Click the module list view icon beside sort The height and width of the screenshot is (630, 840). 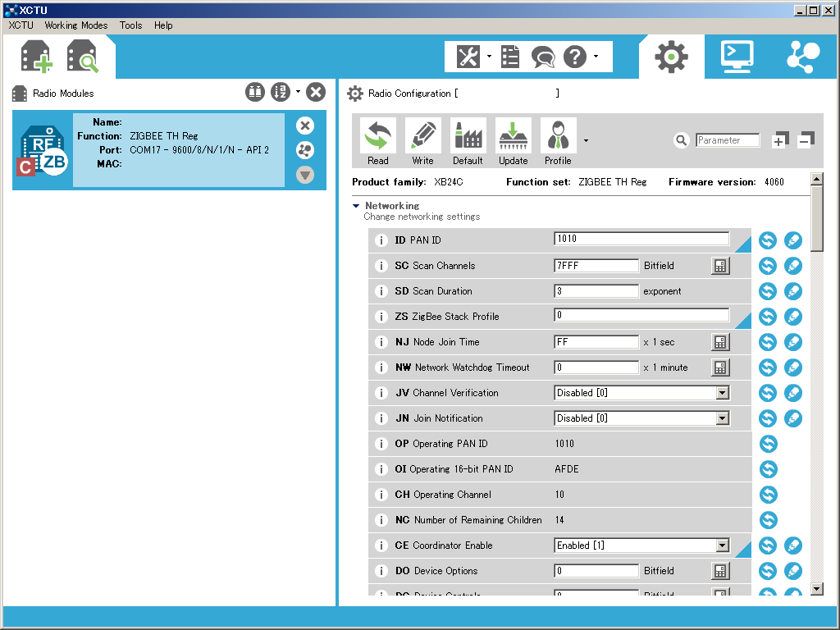(x=255, y=92)
